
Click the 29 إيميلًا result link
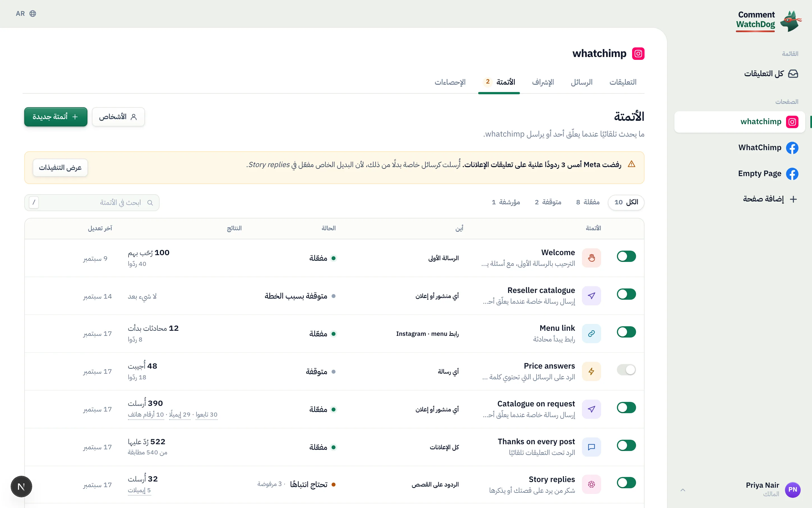click(x=180, y=415)
